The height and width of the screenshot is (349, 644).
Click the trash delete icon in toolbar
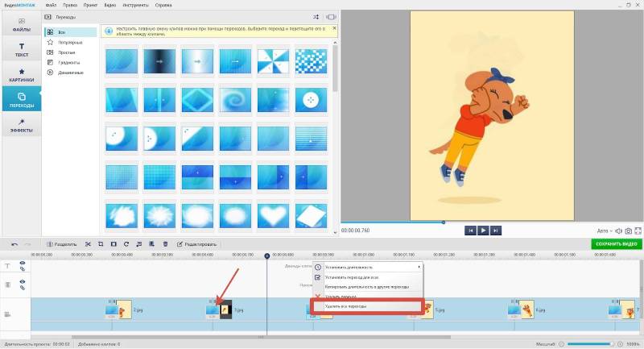tap(165, 244)
